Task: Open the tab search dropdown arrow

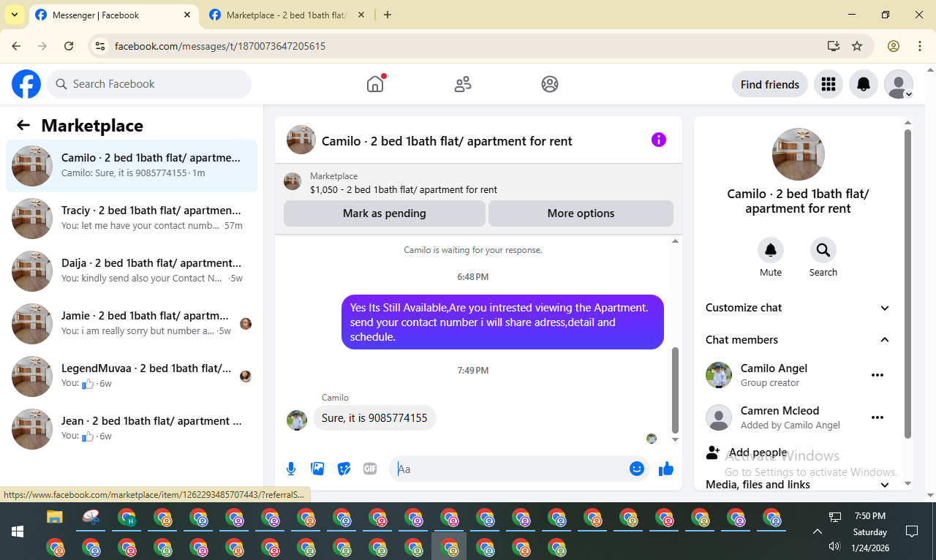Action: 15,15
